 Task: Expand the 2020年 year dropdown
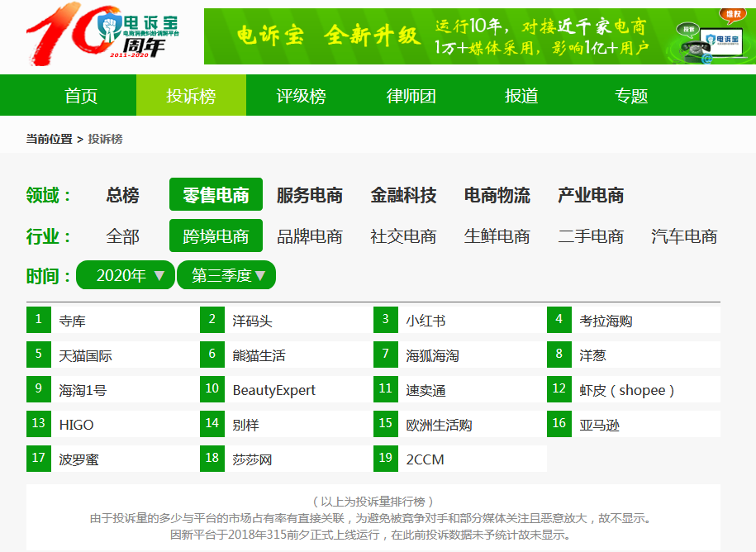[126, 275]
